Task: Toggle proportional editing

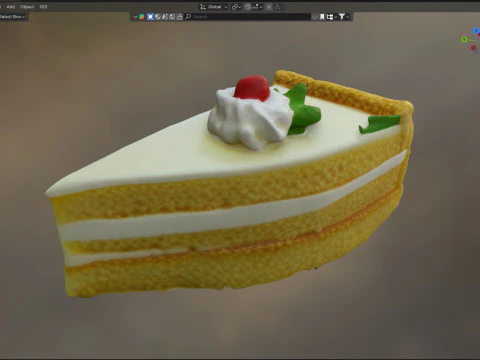Action: point(269,7)
